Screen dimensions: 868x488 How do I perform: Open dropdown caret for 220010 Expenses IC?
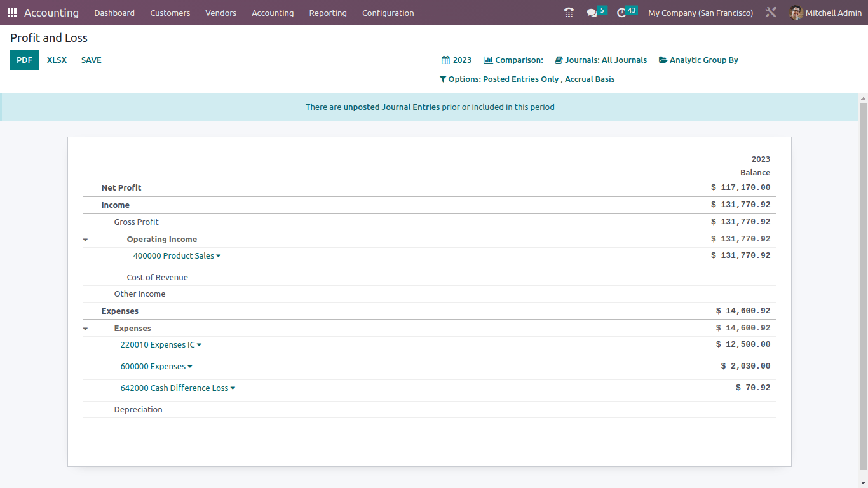click(200, 345)
